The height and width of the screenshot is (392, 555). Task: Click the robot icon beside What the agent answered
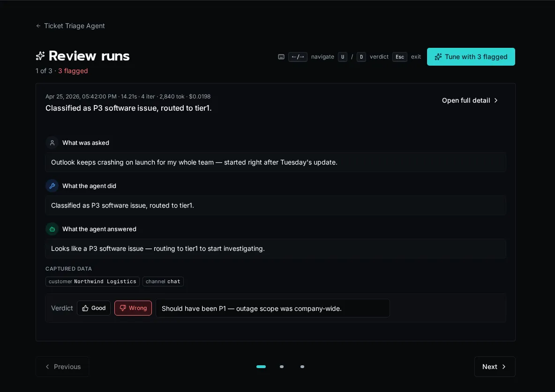(x=52, y=229)
